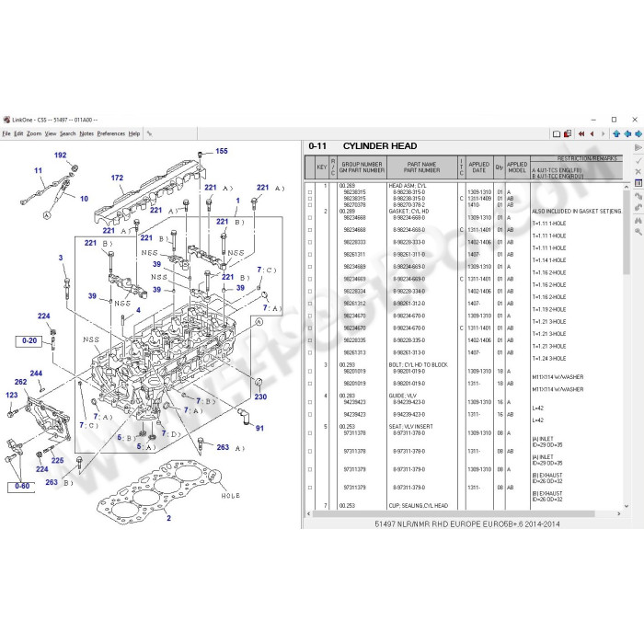Click the blue up arrow navigation icon
The image size is (644, 644).
point(616,134)
